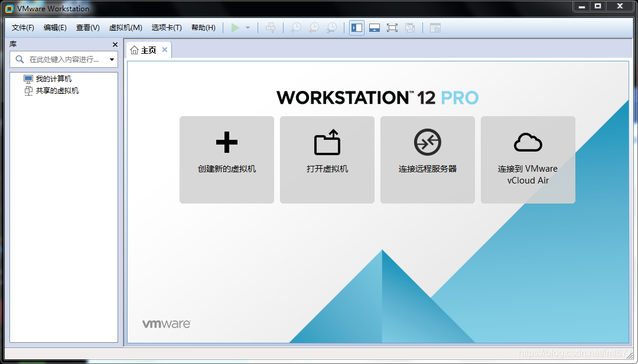
Task: Click the manage snapshots wrench icon
Action: [331, 28]
